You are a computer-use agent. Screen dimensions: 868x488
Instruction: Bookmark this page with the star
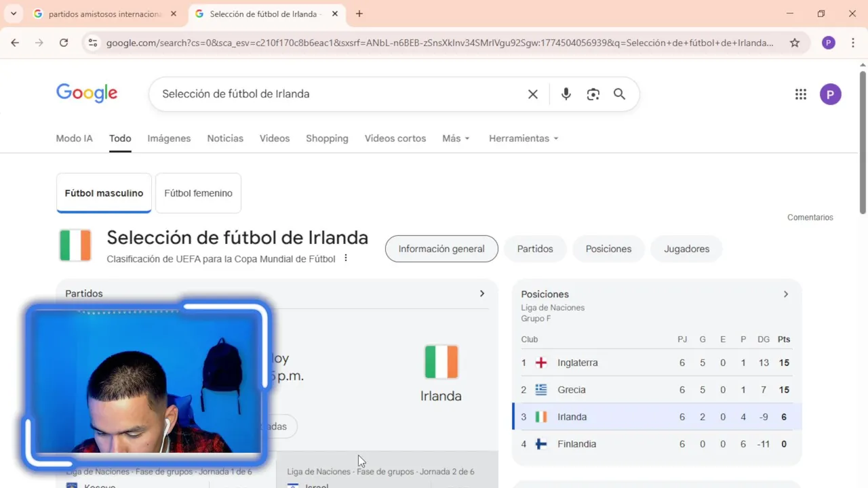pos(795,43)
